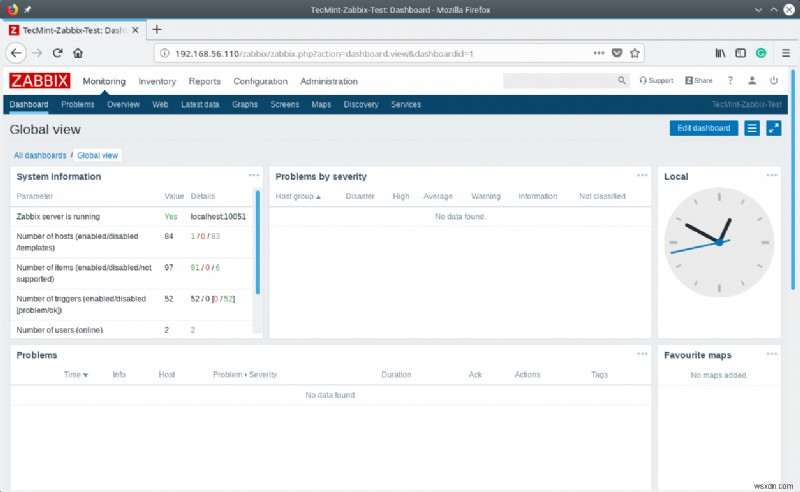The height and width of the screenshot is (492, 800).
Task: Go to Overview submenu
Action: [123, 104]
